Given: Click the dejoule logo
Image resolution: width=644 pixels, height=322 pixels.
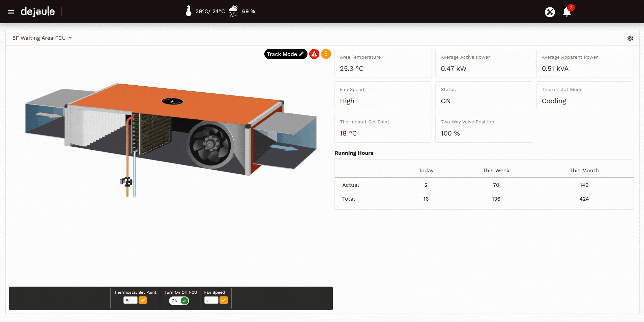Looking at the screenshot, I should point(38,12).
